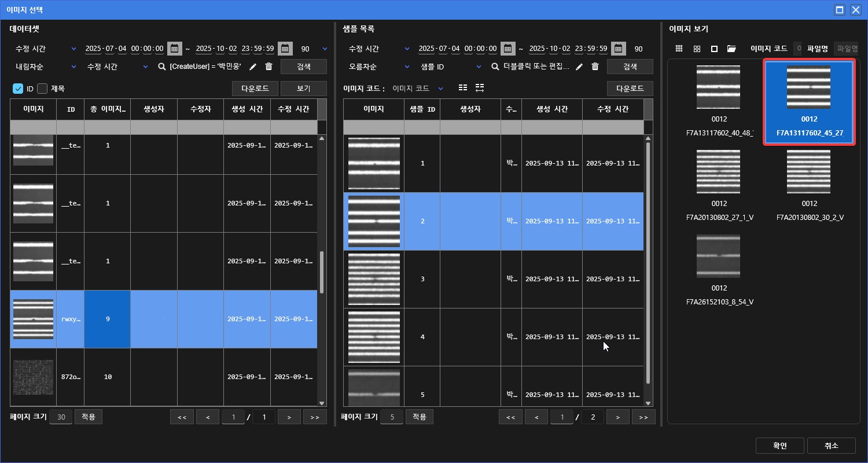Screen dimensions: 868x463
Task: Click the 샘플 ID column header
Action: (422, 109)
